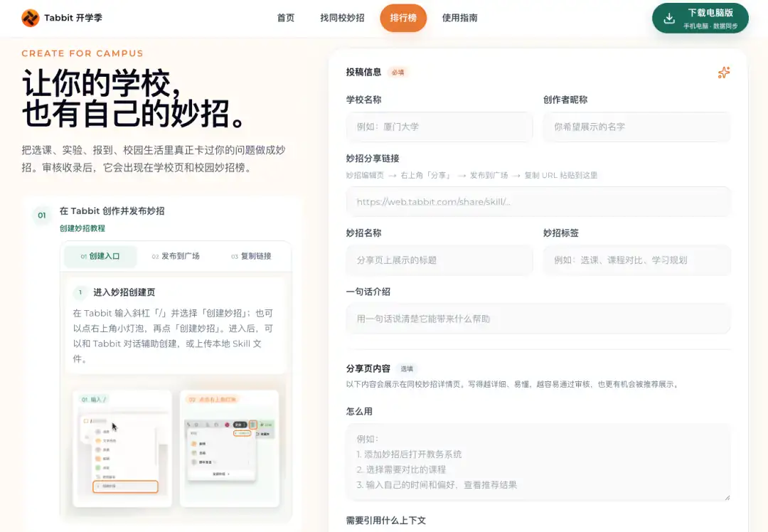Click the Tabbit 开学季 brand text
768x532 pixels.
coord(73,18)
